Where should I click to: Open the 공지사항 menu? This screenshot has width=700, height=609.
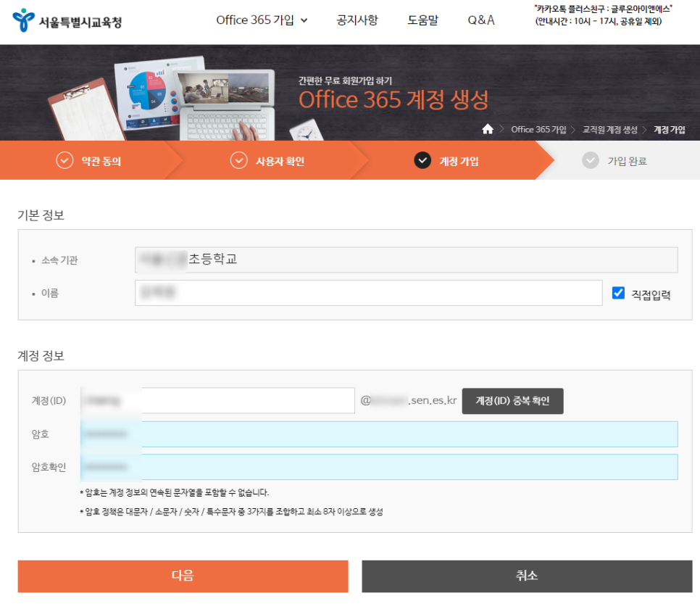click(x=357, y=20)
